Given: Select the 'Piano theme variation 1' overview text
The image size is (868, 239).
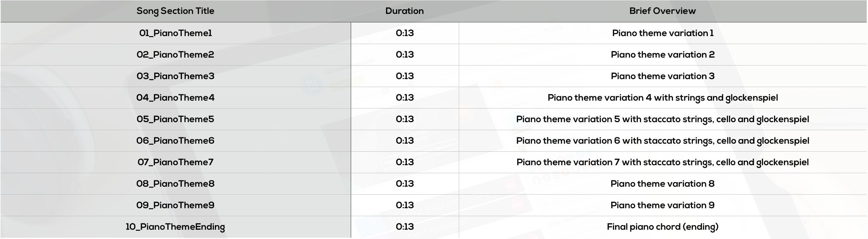Looking at the screenshot, I should [663, 33].
